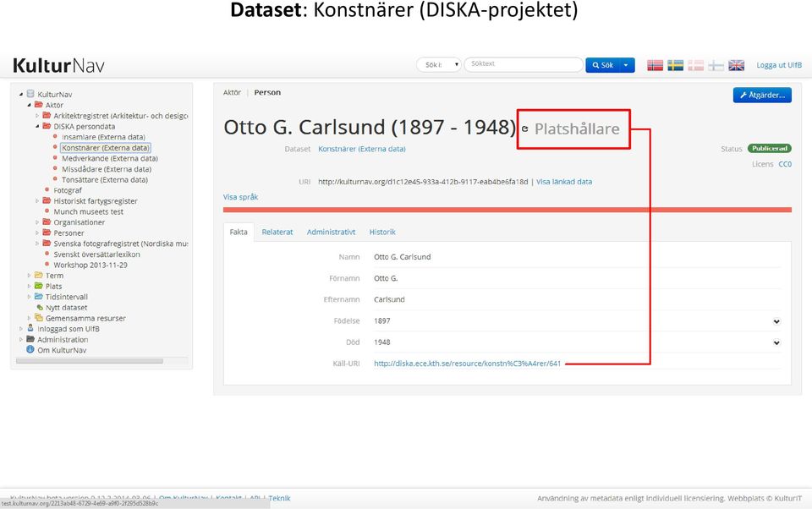
Task: Click the red Aktör folder icon
Action: point(39,105)
